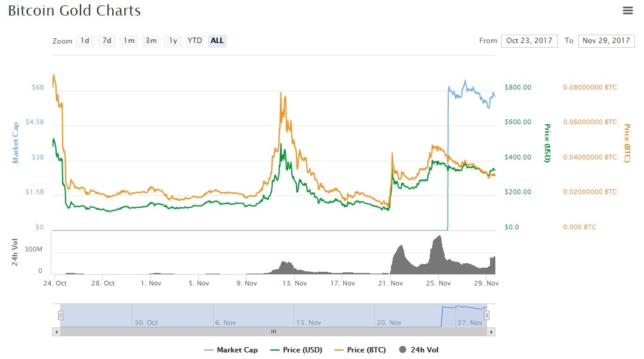Click the 29. Nov x-axis label
The width and height of the screenshot is (644, 359).
pos(486,283)
